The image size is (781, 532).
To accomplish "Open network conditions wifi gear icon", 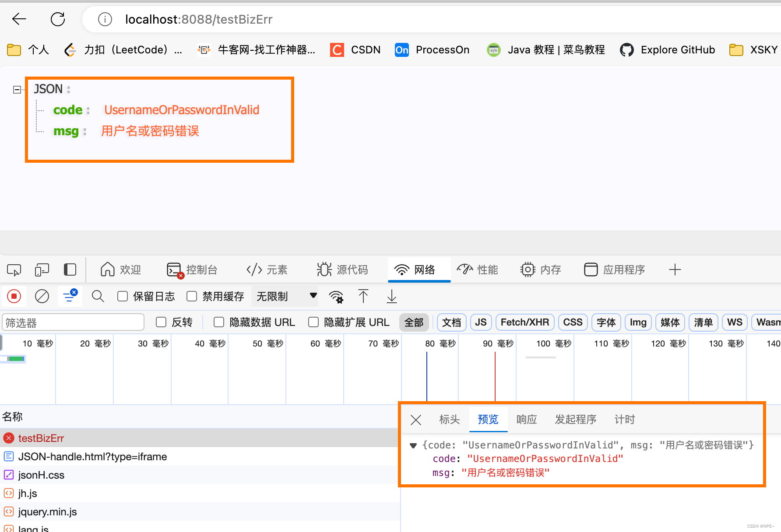I will click(x=336, y=297).
